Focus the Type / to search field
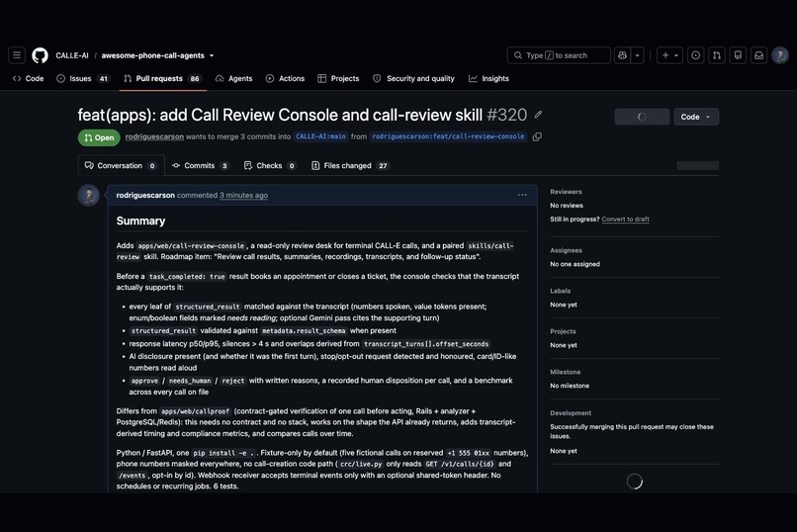This screenshot has height=532, width=797. (x=558, y=55)
